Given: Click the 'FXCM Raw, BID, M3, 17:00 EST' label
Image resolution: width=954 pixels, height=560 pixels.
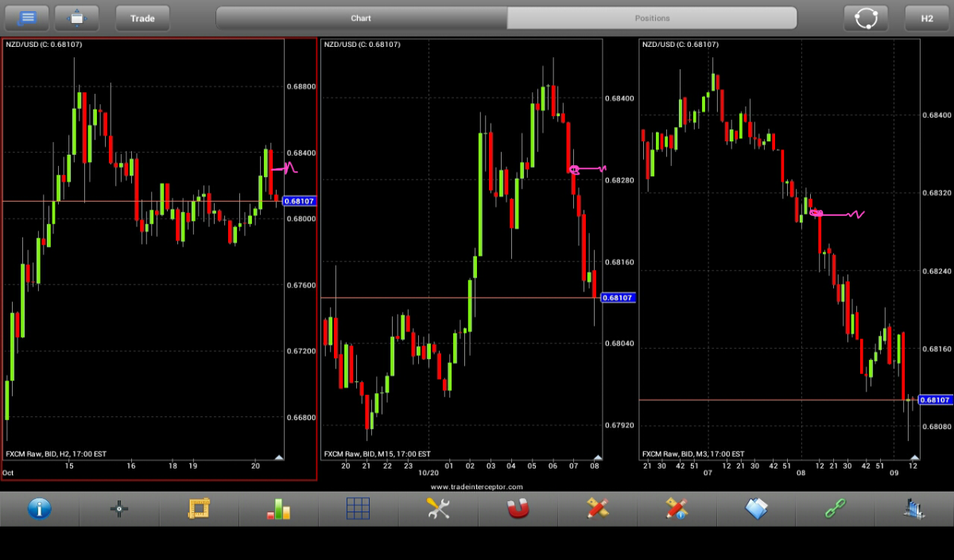Looking at the screenshot, I should pos(693,454).
